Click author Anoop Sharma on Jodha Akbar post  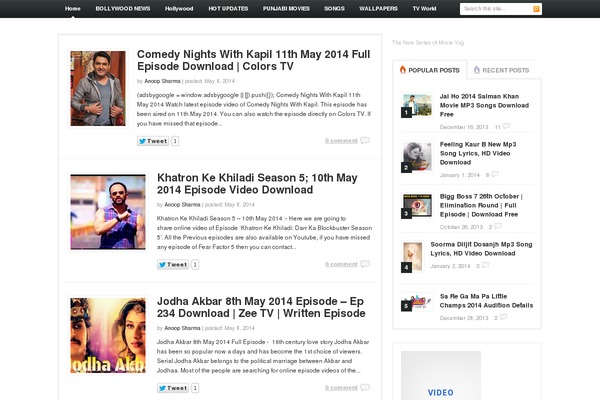tap(182, 328)
